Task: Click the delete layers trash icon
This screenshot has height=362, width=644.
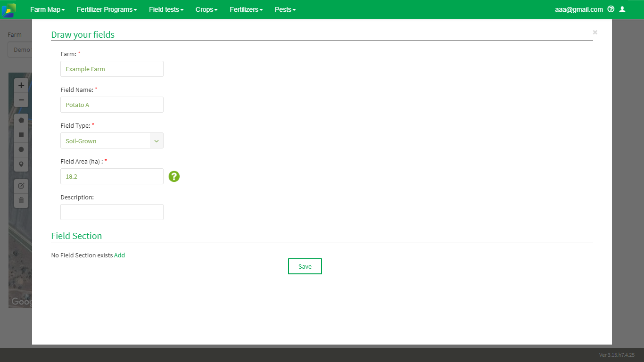Action: (21, 200)
